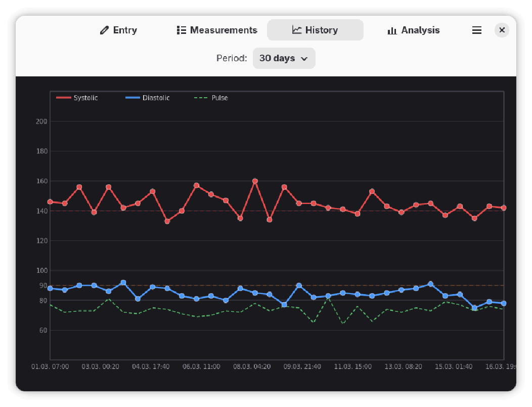Click the highest systolic point near 160
This screenshot has height=407, width=532.
tap(255, 181)
